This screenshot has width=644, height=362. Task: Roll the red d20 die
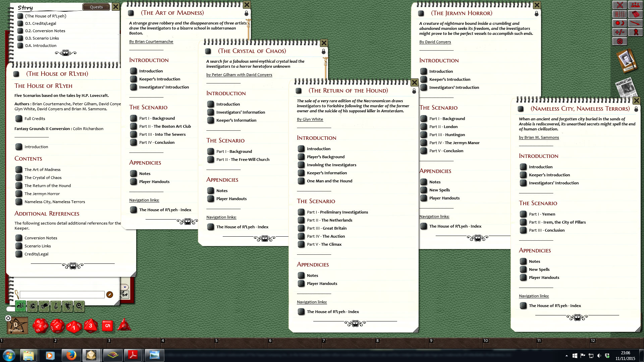(40, 325)
